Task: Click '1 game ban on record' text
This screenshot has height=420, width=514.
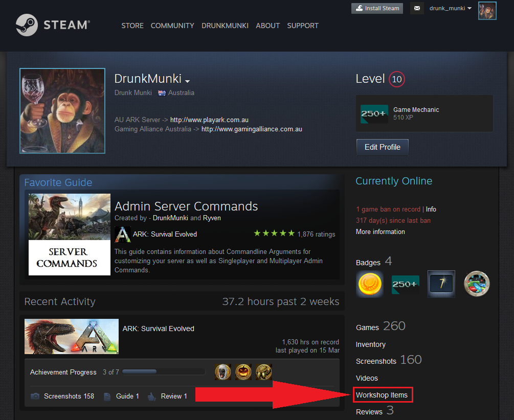Action: [x=388, y=209]
